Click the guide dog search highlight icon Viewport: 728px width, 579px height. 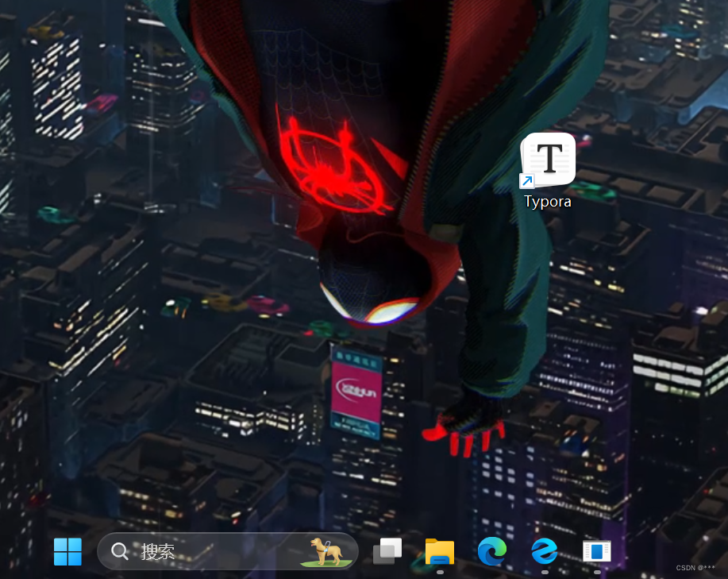[x=327, y=552]
